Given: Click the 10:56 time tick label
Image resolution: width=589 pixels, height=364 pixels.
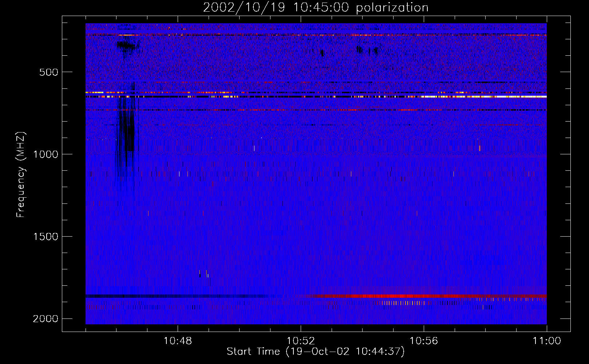Looking at the screenshot, I should click(x=424, y=341).
